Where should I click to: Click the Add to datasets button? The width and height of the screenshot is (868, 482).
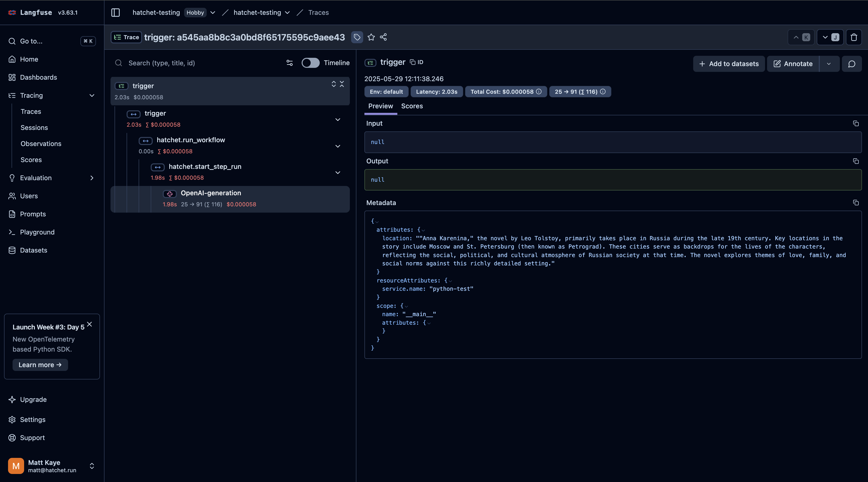click(729, 64)
